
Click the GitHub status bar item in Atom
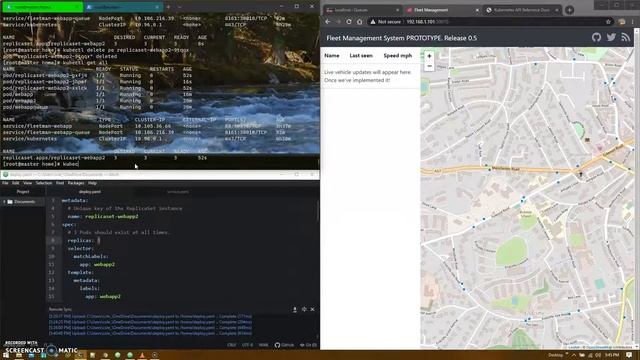284,345
